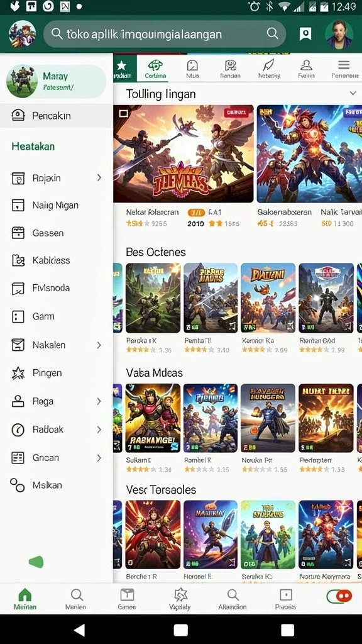The height and width of the screenshot is (644, 362).
Task: Open the Maray account card
Action: (56, 81)
